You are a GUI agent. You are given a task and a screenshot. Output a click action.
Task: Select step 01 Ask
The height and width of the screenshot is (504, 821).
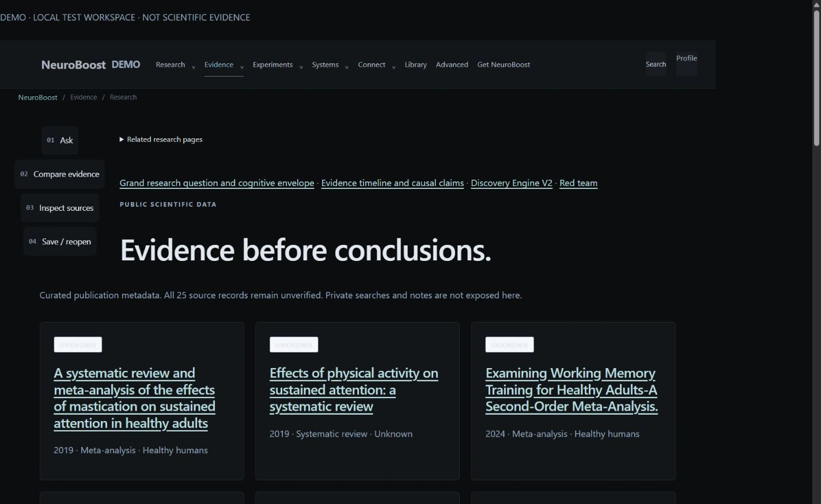[x=60, y=140]
